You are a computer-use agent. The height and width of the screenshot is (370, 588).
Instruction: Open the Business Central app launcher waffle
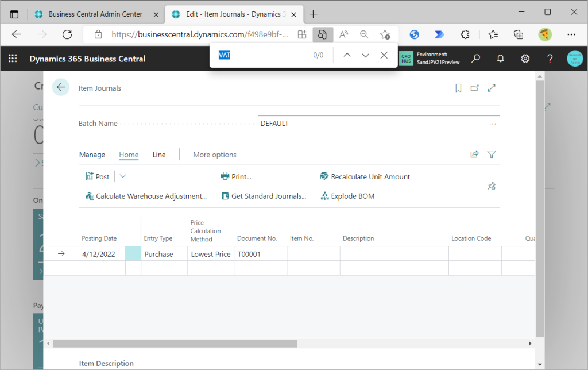[x=13, y=59]
